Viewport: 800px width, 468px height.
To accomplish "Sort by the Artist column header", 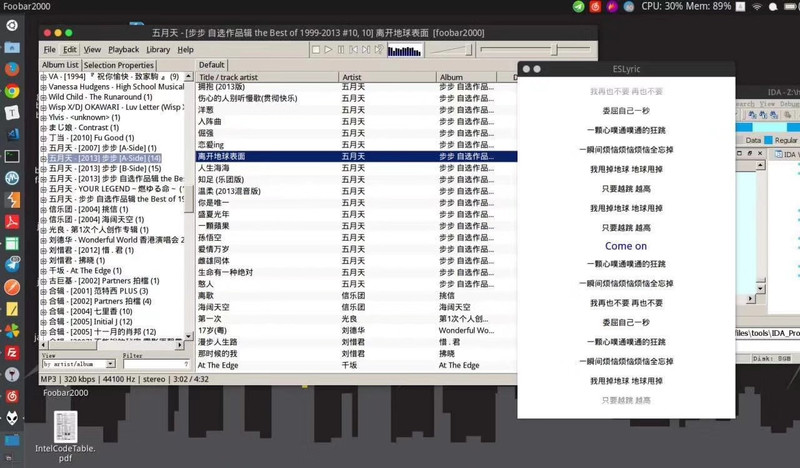I will pyautogui.click(x=387, y=77).
